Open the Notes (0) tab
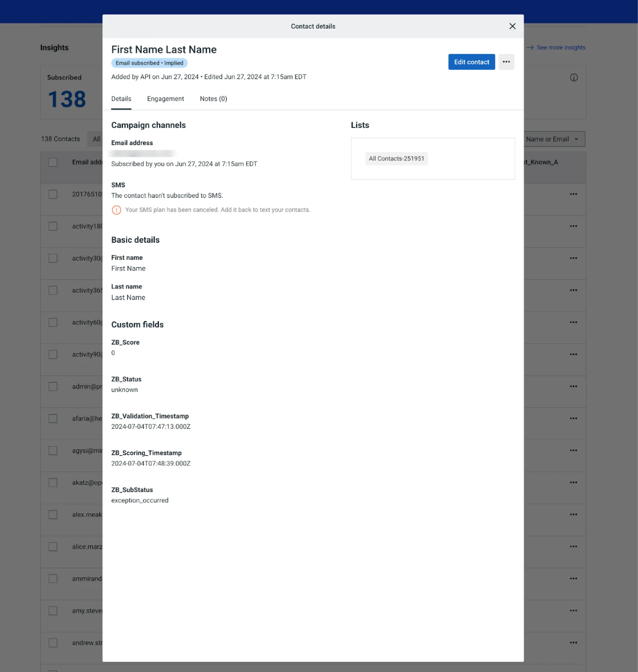The width and height of the screenshot is (638, 672). click(213, 98)
